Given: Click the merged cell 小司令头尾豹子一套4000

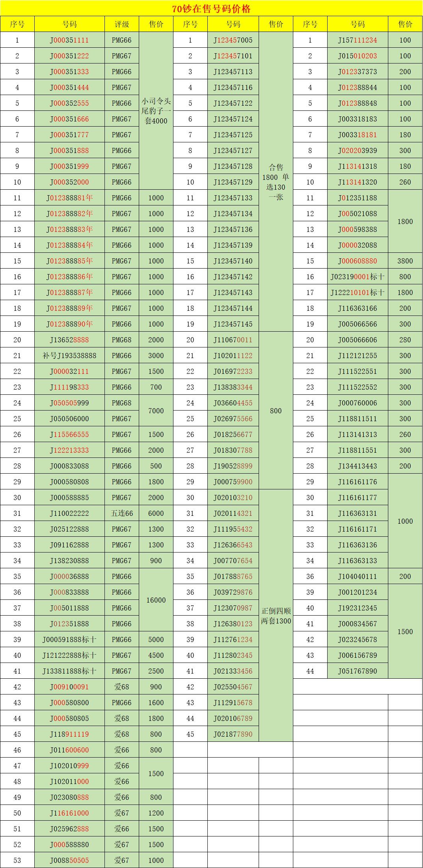Looking at the screenshot, I should 156,111.
